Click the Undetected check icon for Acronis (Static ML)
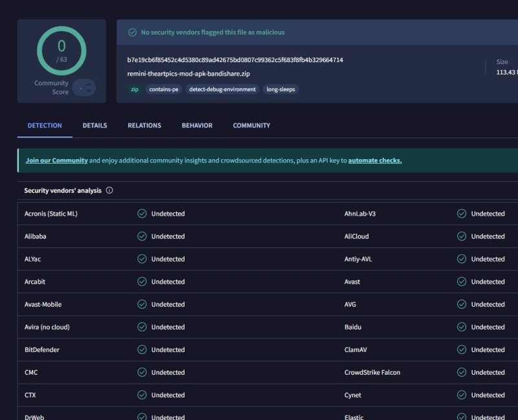The height and width of the screenshot is (420, 518). click(x=142, y=214)
